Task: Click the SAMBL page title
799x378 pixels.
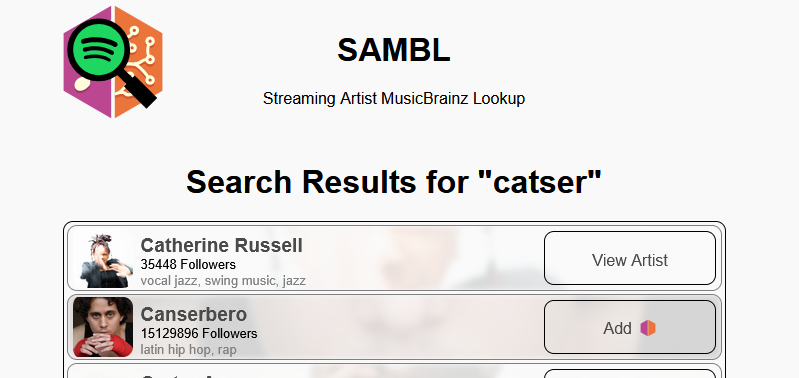Action: [394, 50]
